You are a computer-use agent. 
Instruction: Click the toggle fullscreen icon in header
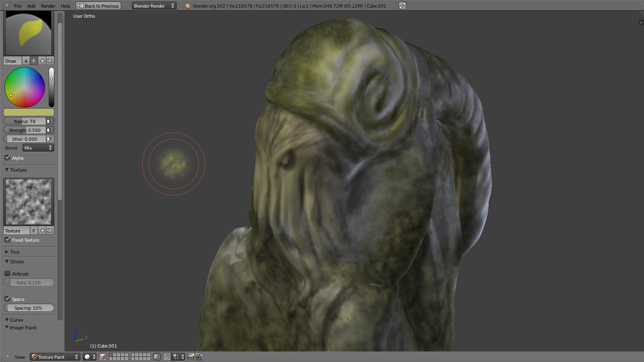coord(402,6)
